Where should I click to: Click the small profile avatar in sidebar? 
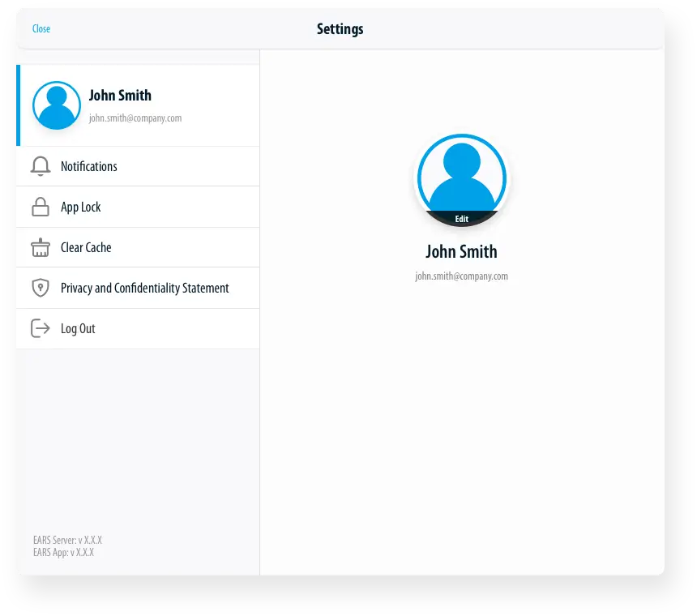point(57,105)
